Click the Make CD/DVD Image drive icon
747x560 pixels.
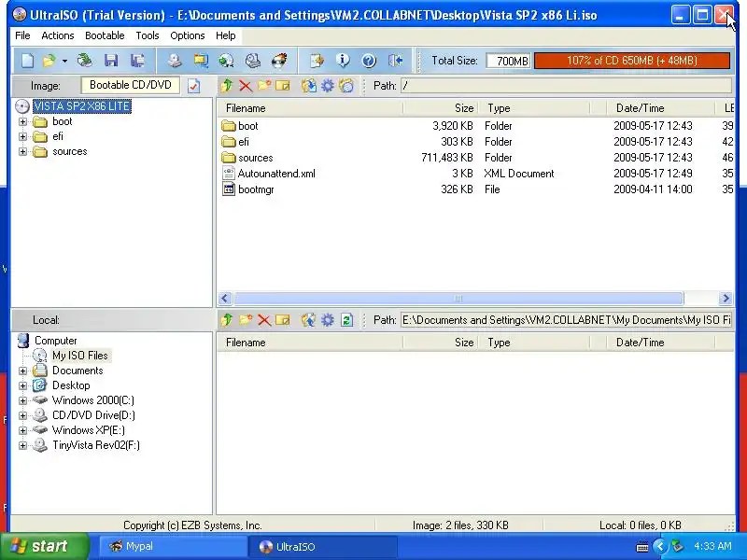click(x=175, y=61)
